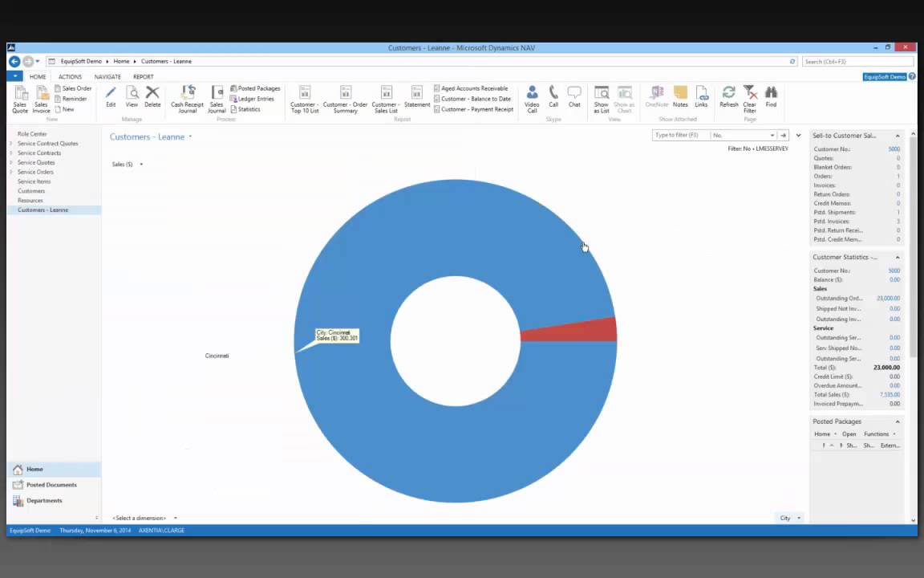
Task: Switch view with Show as List
Action: (x=602, y=99)
